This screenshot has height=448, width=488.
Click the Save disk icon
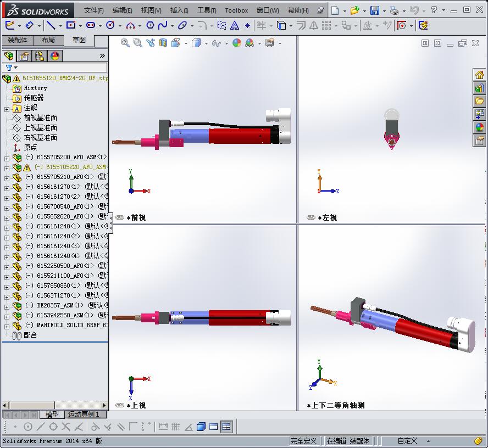(x=375, y=10)
